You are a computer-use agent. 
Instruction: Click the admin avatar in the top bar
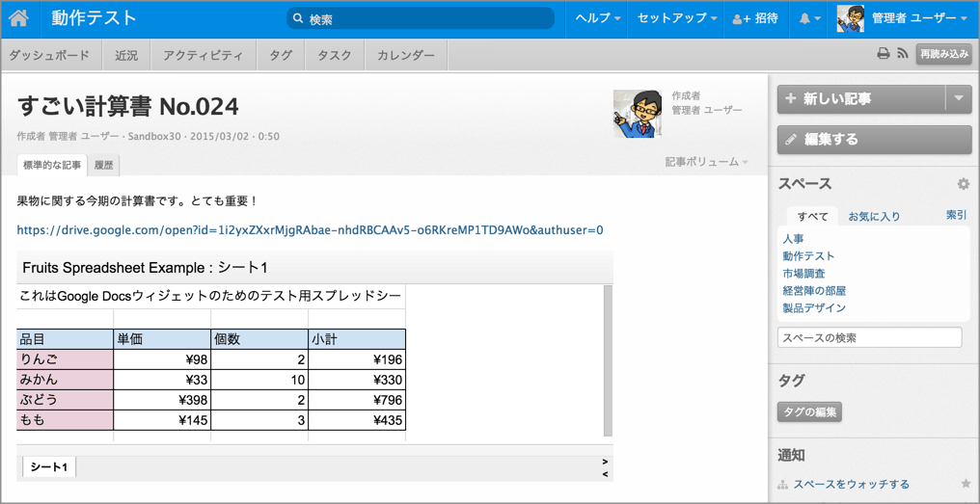[851, 18]
